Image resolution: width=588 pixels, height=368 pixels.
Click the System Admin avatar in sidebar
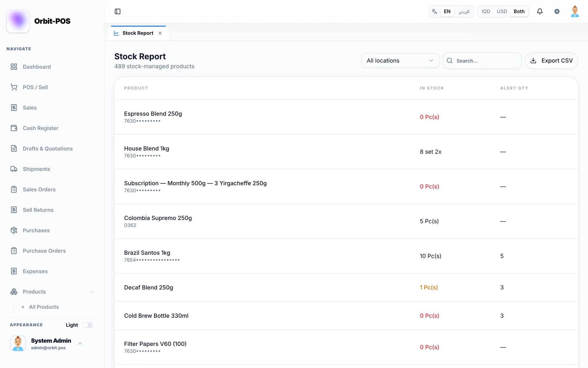point(18,343)
